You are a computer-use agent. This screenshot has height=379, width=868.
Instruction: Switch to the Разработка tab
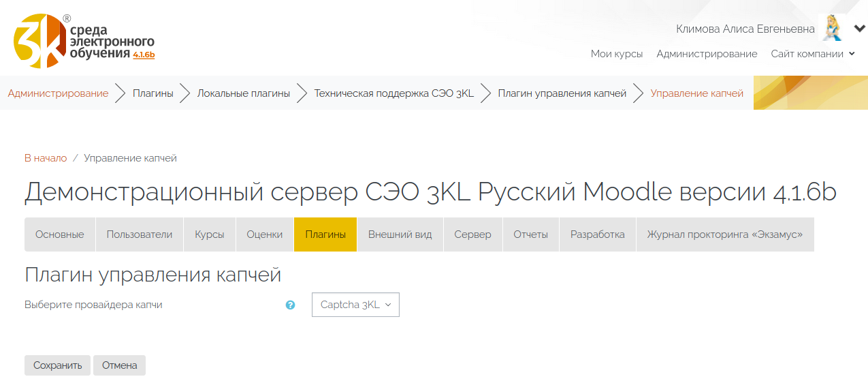[x=598, y=234]
